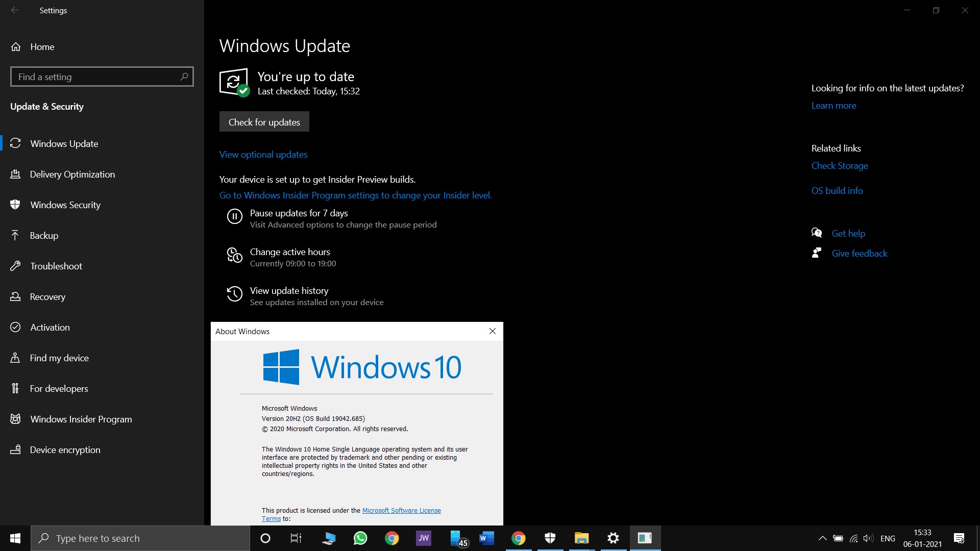This screenshot has width=980, height=551.
Task: Click the update status refresh icon
Action: [234, 82]
